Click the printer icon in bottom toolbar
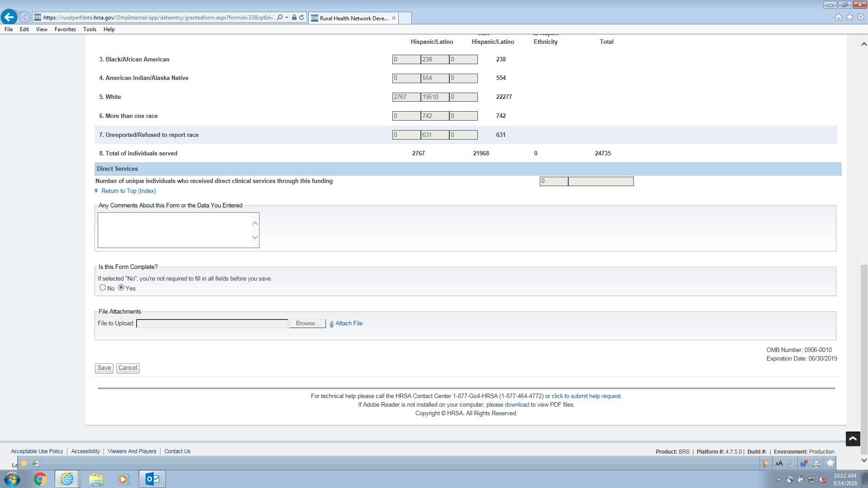Viewport: 868px width, 488px height. coord(816,464)
